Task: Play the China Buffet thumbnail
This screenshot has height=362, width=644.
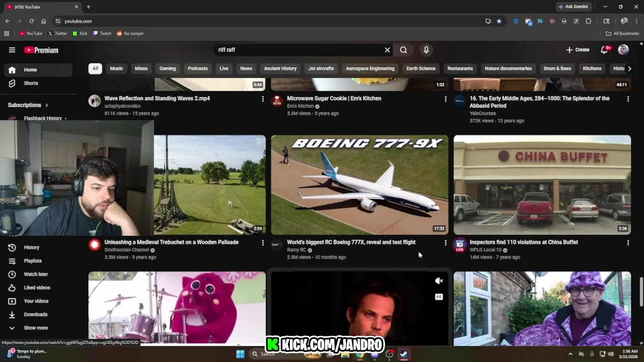Action: (x=542, y=185)
